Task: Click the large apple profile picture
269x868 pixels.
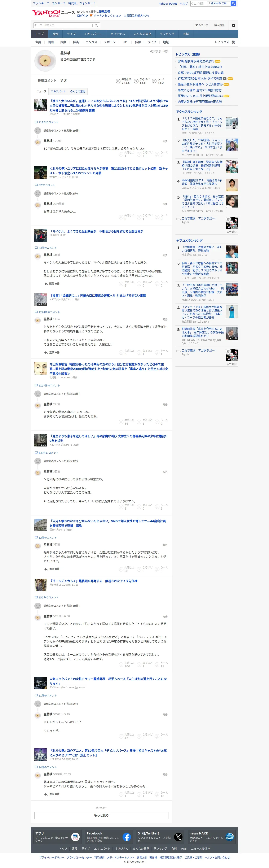Action: coord(45,61)
